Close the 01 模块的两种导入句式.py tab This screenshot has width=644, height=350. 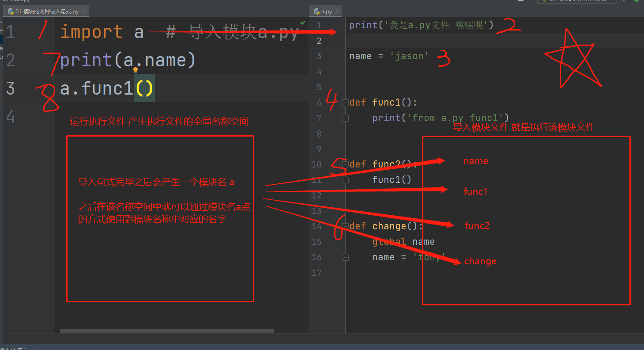point(83,11)
